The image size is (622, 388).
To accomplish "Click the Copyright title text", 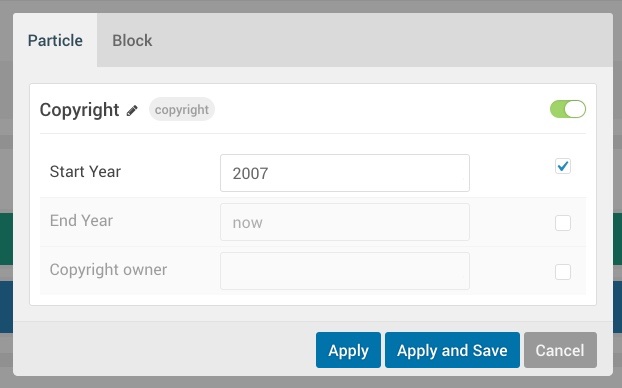I will pyautogui.click(x=79, y=109).
